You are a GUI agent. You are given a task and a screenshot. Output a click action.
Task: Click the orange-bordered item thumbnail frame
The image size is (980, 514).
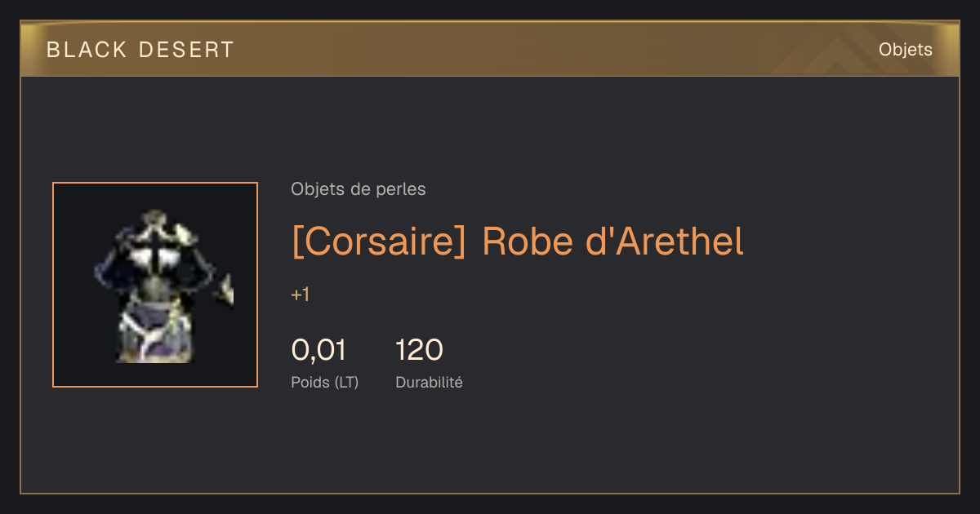point(155,285)
